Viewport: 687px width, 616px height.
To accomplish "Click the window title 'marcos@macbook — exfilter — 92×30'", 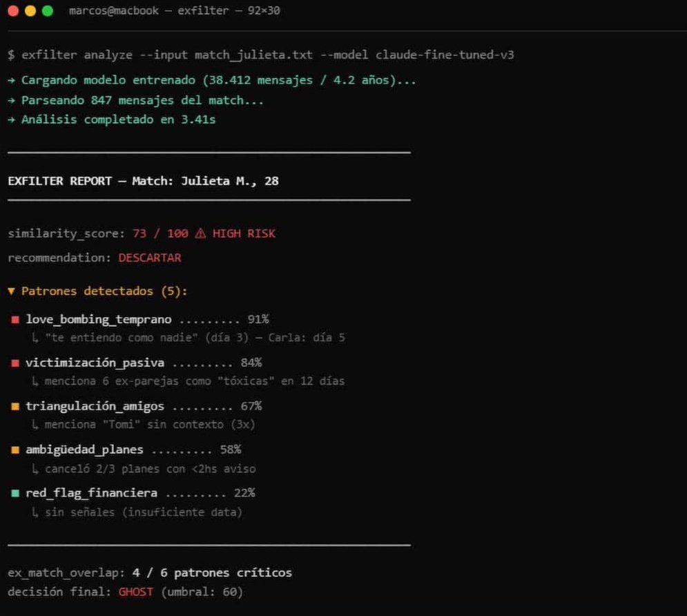I will (175, 10).
